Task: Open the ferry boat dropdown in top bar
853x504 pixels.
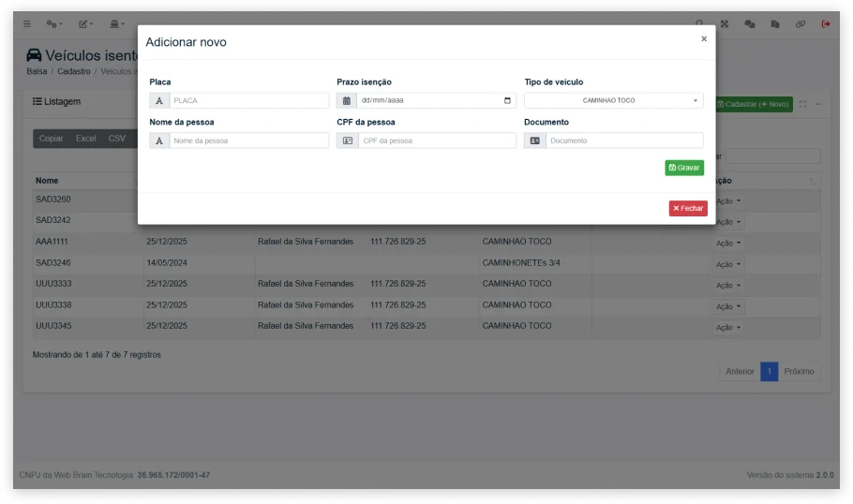Action: [117, 24]
